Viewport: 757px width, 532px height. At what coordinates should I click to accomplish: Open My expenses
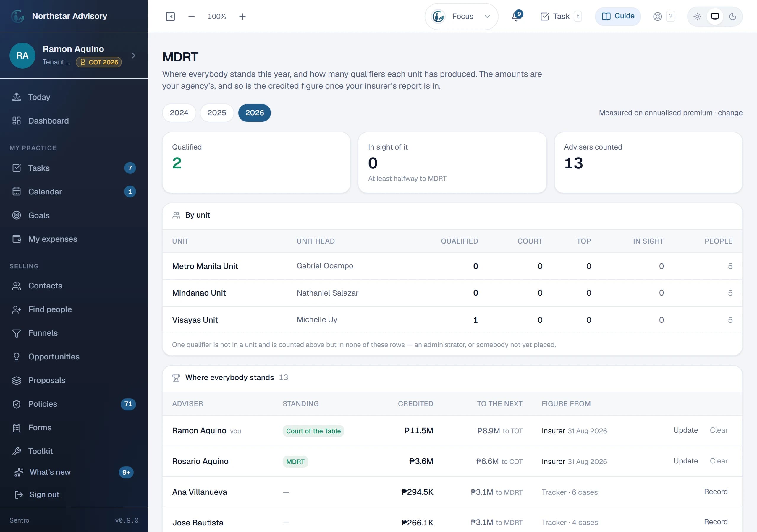coord(74,239)
